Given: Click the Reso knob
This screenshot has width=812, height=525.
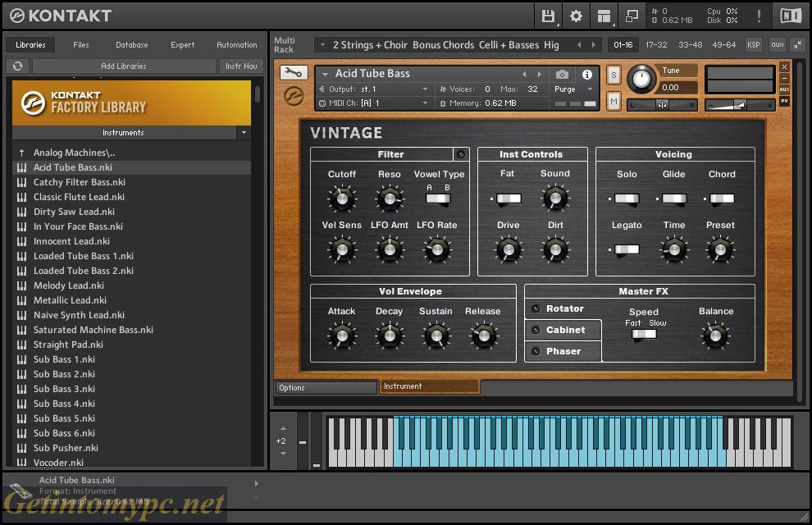Looking at the screenshot, I should [390, 199].
